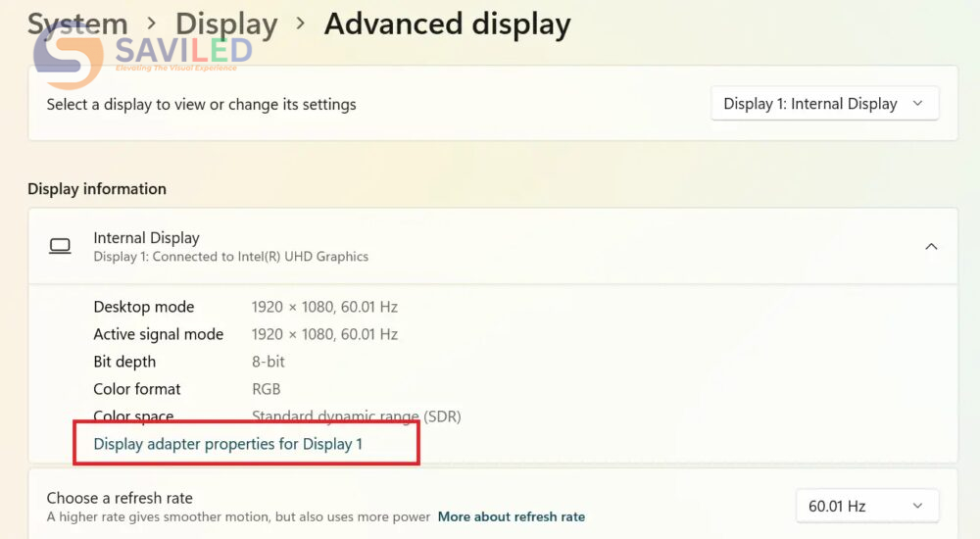Click the Active signal mode label
Screen dimensions: 980x539
158,334
